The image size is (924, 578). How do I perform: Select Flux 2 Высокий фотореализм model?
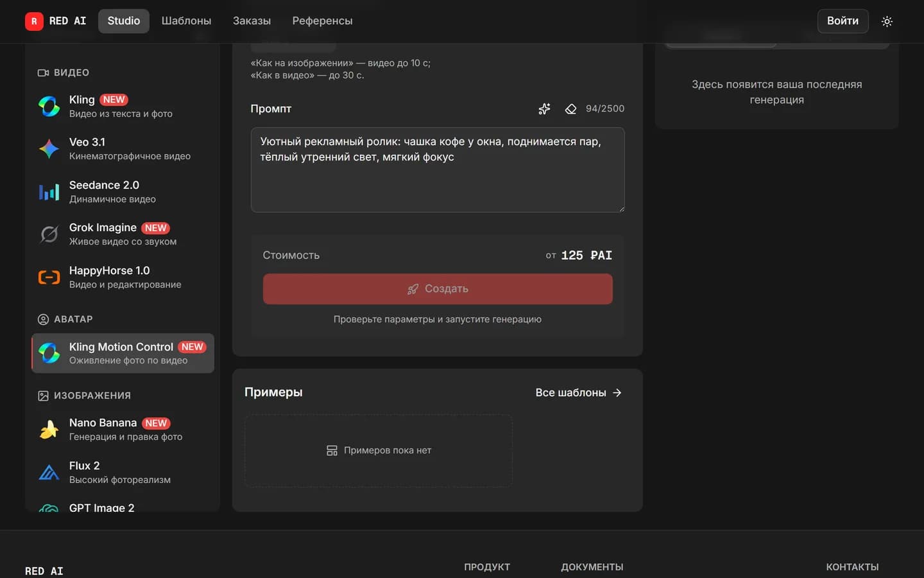click(x=123, y=472)
